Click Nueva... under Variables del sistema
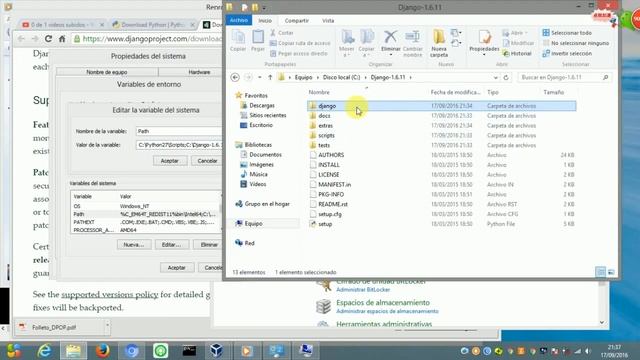Screen dimensions: 640x360 point(134,244)
